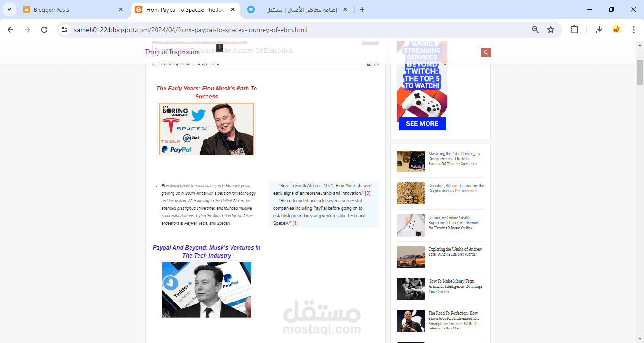The width and height of the screenshot is (644, 343).
Task: Click Unlocking Online Wealth thumbnail
Action: [x=411, y=225]
